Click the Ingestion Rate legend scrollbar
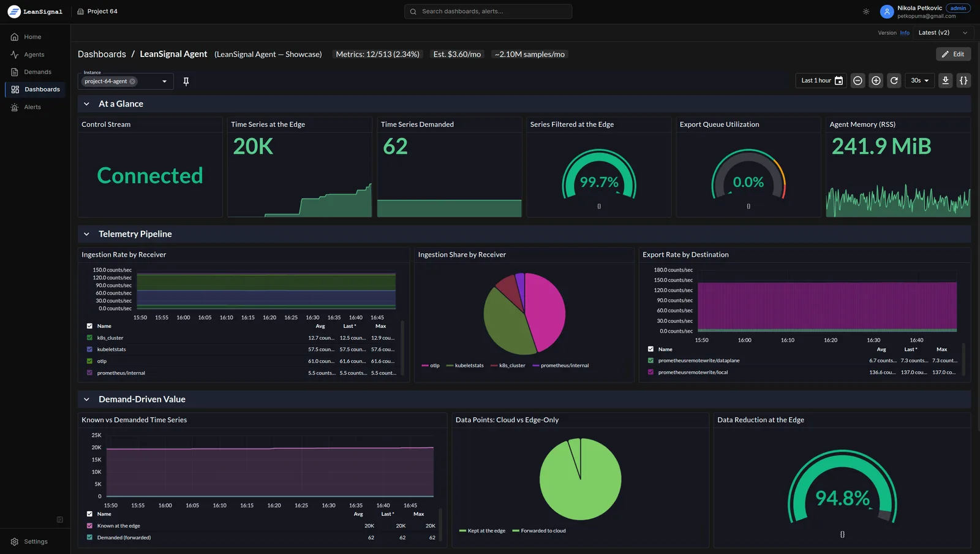The height and width of the screenshot is (554, 980). (x=402, y=349)
